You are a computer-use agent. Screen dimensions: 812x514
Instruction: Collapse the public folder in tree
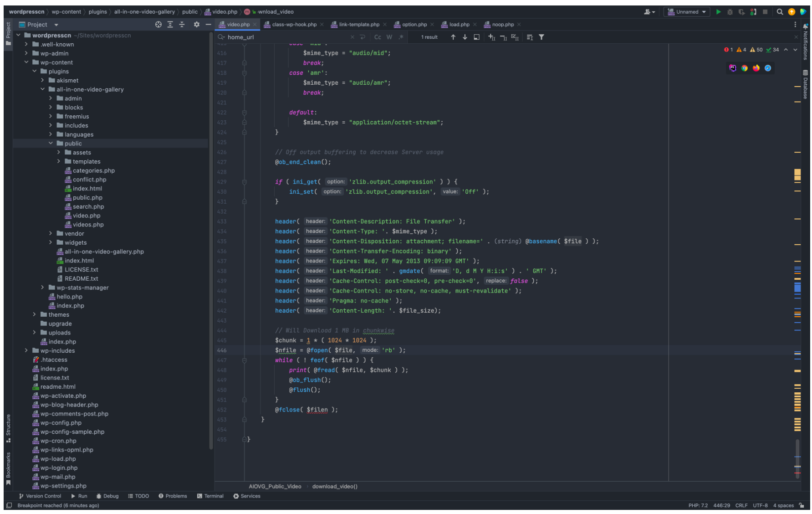[x=51, y=144]
